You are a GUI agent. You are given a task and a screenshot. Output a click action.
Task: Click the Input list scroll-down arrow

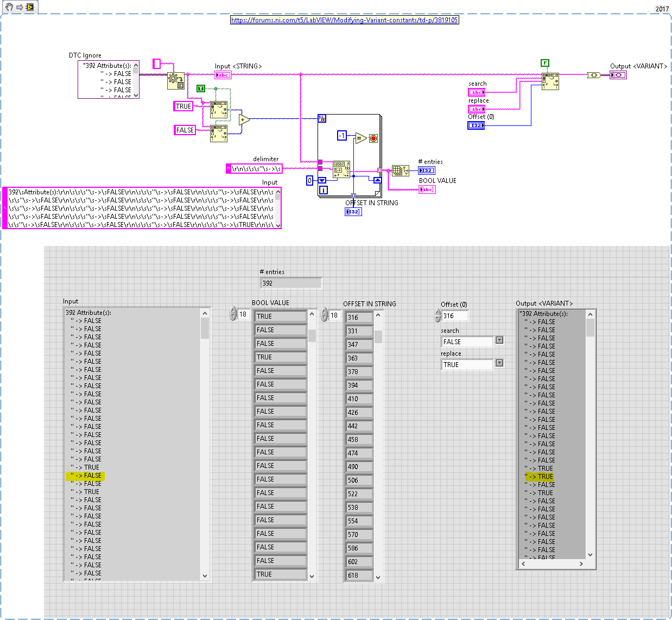(205, 576)
